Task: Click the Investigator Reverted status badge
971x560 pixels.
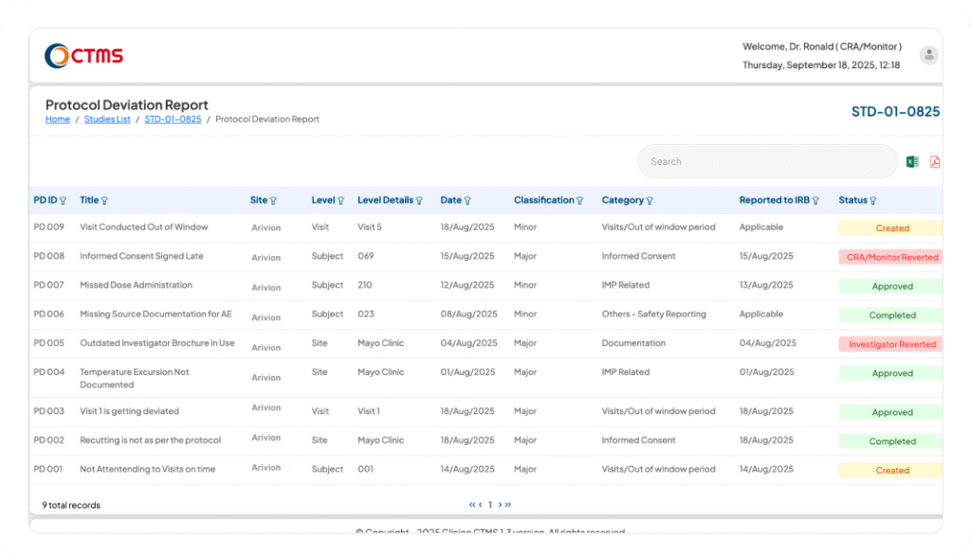Action: point(891,345)
